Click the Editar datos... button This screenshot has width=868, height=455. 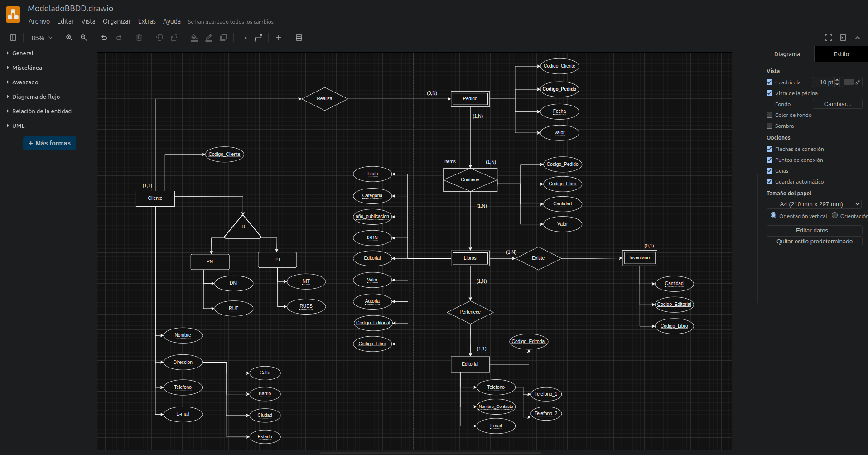coord(814,230)
